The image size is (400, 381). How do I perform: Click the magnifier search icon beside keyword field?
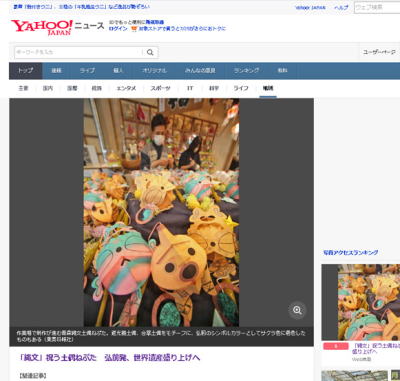coord(150,52)
